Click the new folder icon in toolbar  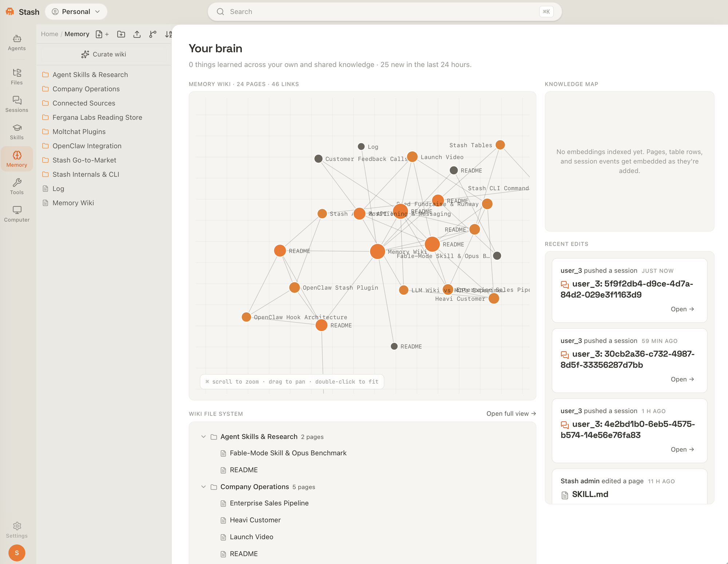pyautogui.click(x=121, y=34)
